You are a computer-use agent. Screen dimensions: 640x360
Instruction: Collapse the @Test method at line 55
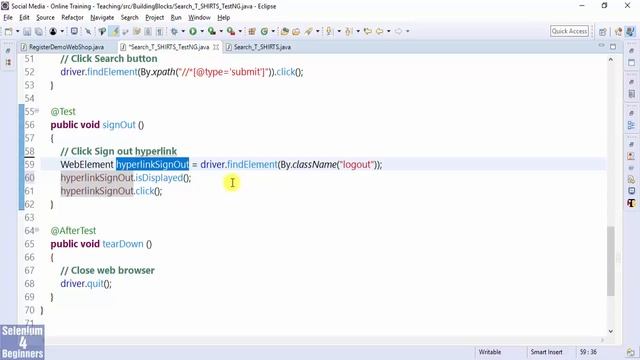coord(37,111)
